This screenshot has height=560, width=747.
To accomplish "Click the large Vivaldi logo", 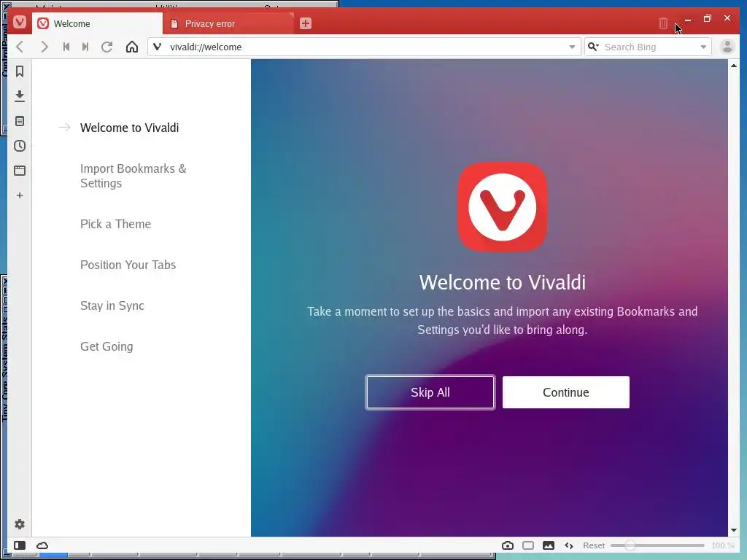I will (503, 207).
